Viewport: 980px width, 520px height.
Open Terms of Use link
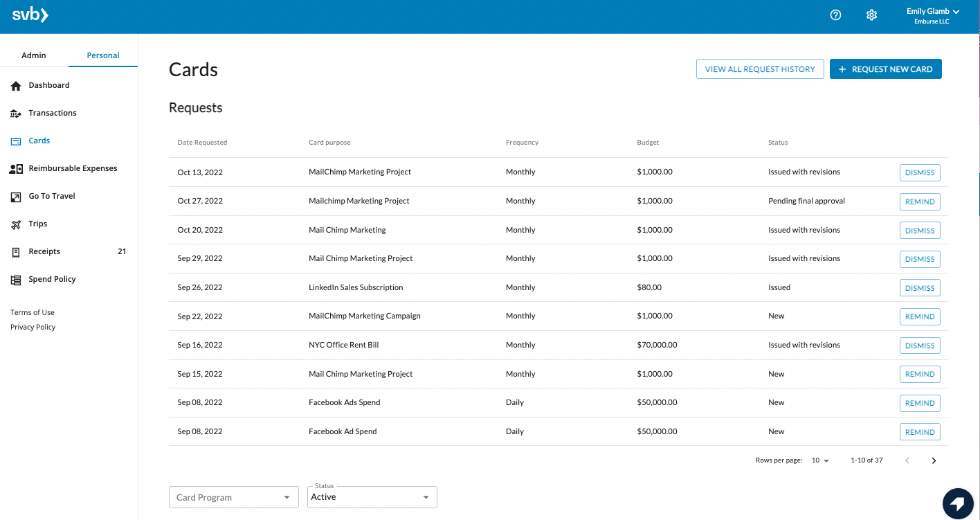[33, 312]
